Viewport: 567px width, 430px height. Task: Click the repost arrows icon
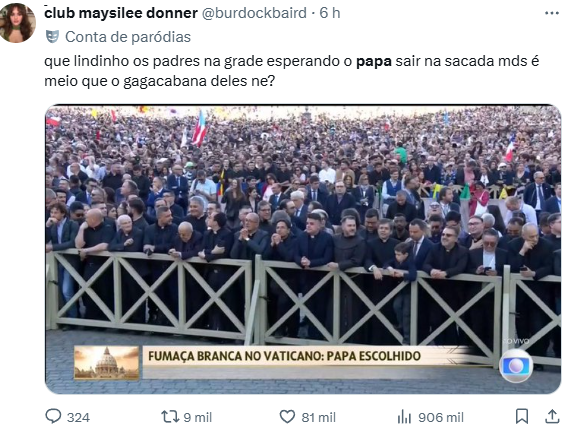tap(170, 417)
